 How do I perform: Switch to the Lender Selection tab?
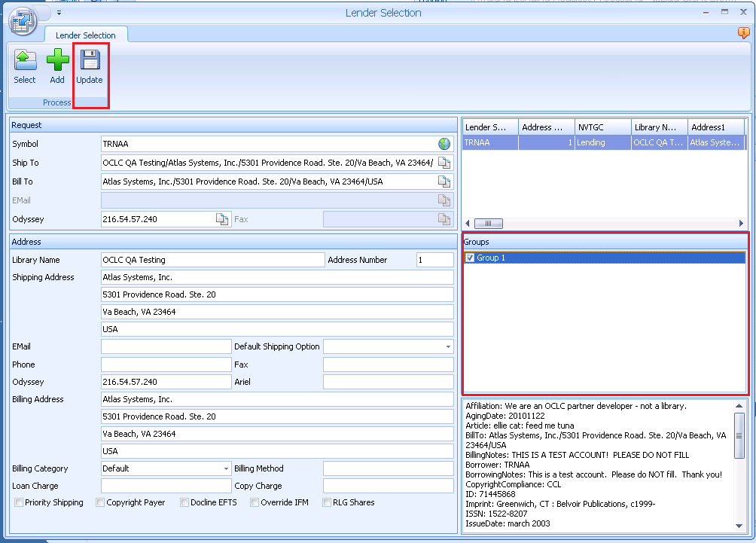pos(86,35)
